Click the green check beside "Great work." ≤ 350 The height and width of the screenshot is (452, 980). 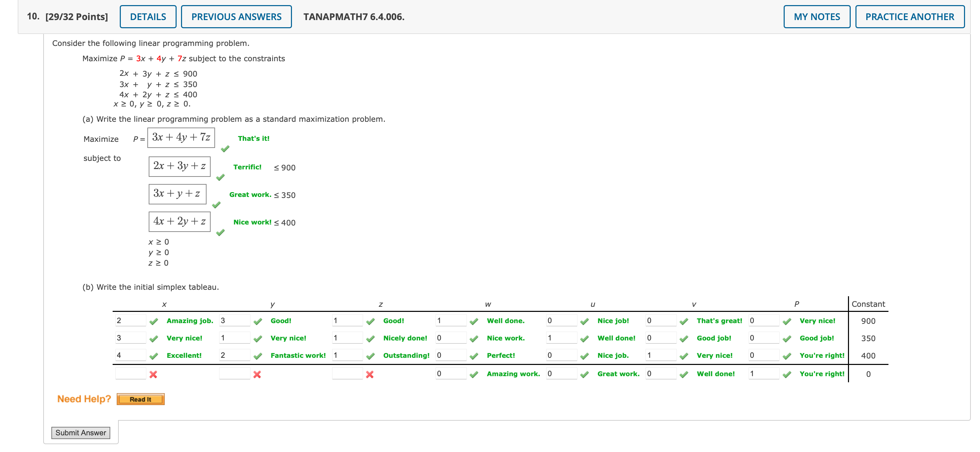216,205
